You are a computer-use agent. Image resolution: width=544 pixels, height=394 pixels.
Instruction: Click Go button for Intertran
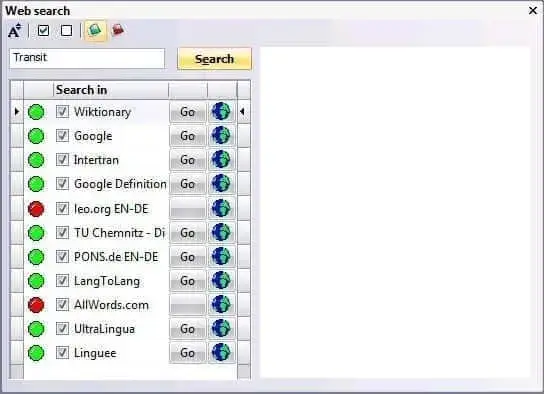(x=187, y=160)
